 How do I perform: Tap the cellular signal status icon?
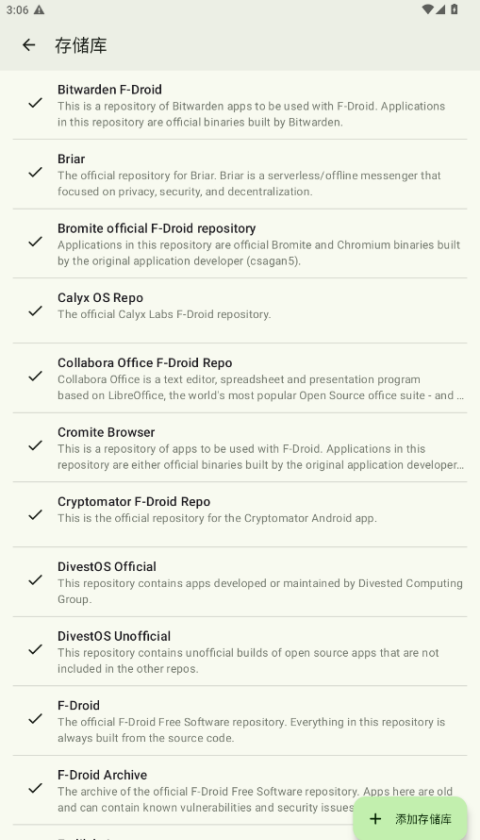[x=440, y=10]
